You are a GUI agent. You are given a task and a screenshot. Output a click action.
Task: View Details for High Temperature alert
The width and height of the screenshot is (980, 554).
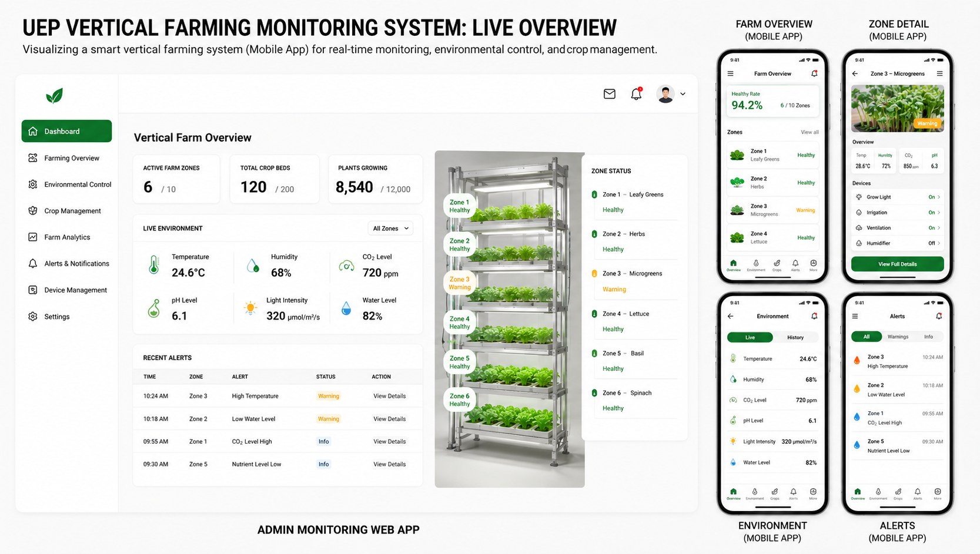390,396
